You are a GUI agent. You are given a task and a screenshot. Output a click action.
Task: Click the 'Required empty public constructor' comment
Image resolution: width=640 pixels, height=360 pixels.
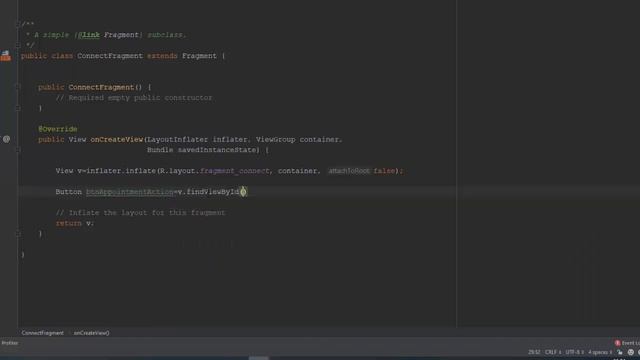tap(134, 98)
